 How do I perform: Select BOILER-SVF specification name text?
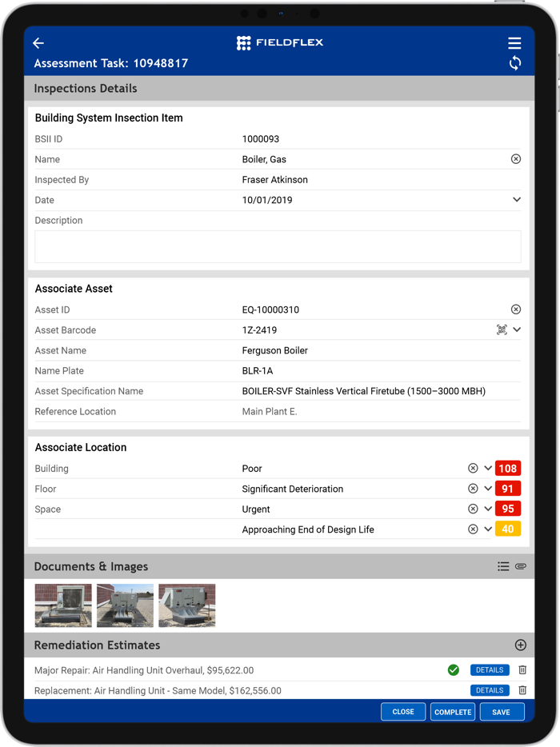coord(364,391)
